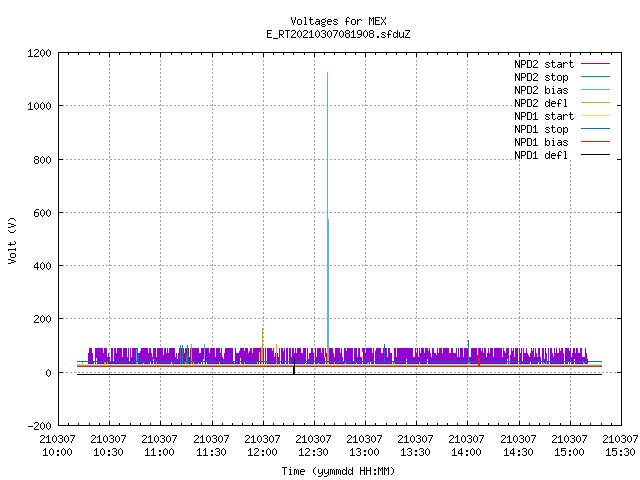The width and height of the screenshot is (640, 480).
Task: Select the 'Volt (V)' y-axis title
Action: coord(13,240)
